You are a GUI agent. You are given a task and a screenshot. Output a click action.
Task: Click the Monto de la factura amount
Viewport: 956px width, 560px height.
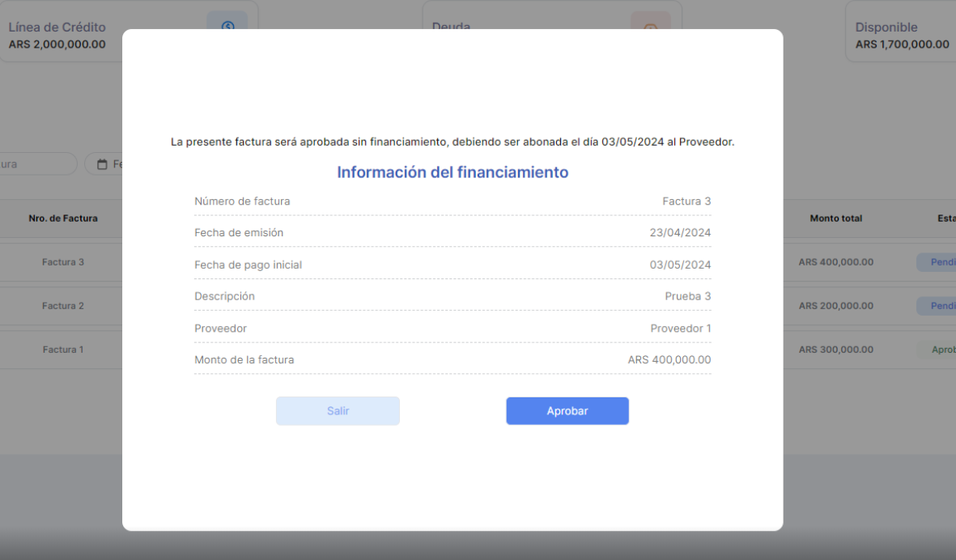[x=669, y=360]
